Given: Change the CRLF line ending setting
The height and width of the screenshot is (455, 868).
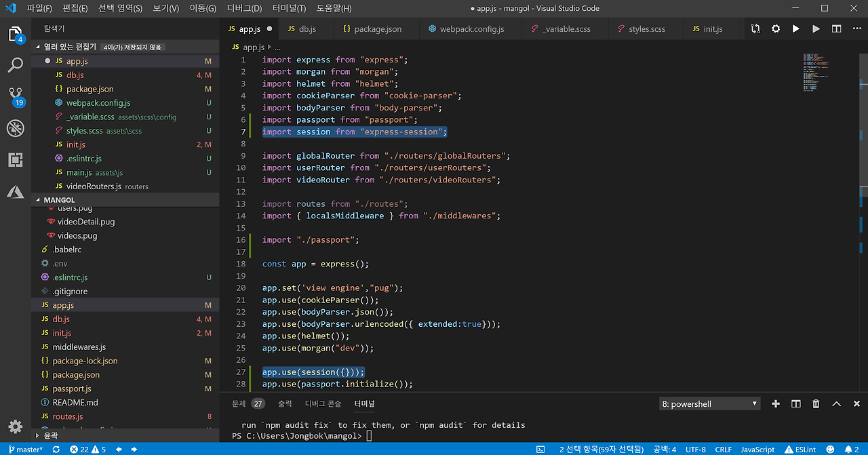Looking at the screenshot, I should tap(723, 449).
